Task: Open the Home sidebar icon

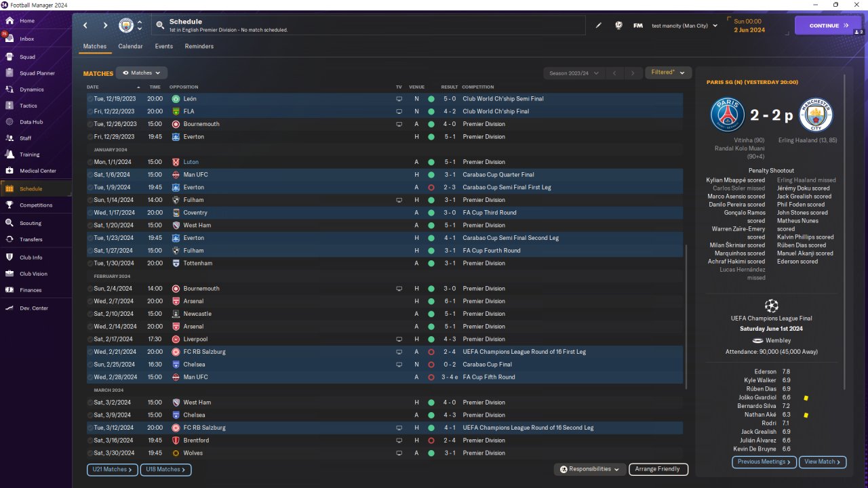Action: (x=9, y=21)
